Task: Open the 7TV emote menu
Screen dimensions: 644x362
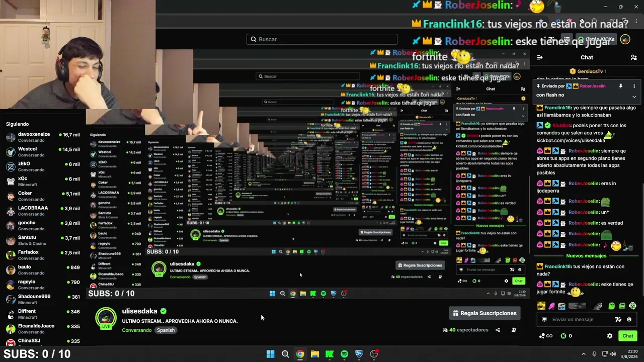Action: (x=618, y=319)
